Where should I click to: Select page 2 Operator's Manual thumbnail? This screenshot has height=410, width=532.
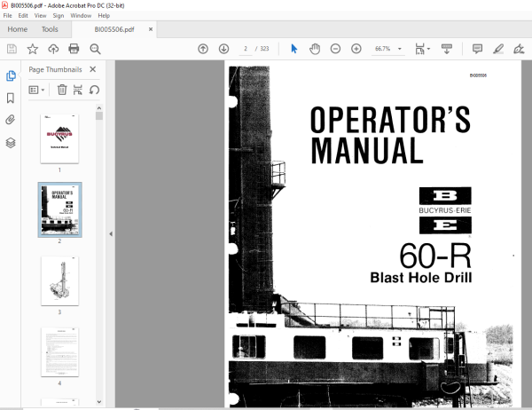coord(59,209)
